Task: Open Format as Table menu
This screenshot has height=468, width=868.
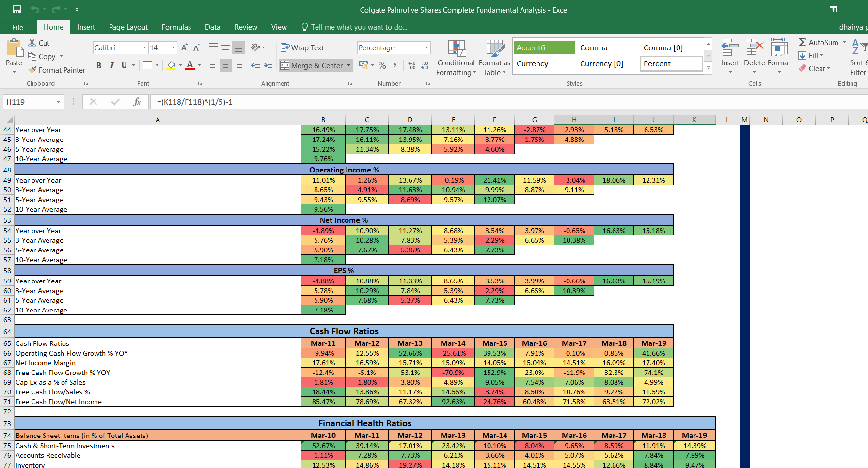Action: click(x=494, y=58)
